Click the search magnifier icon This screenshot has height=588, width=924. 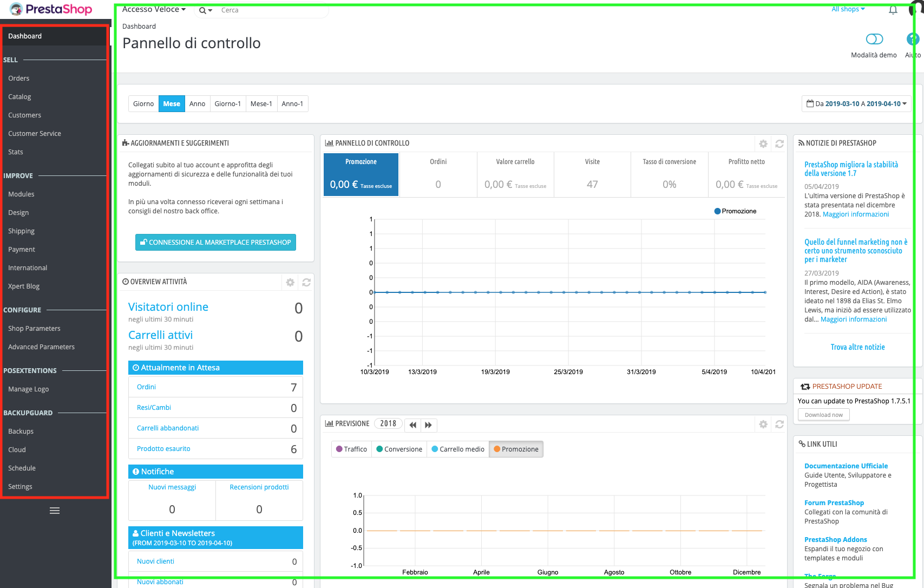(x=202, y=10)
